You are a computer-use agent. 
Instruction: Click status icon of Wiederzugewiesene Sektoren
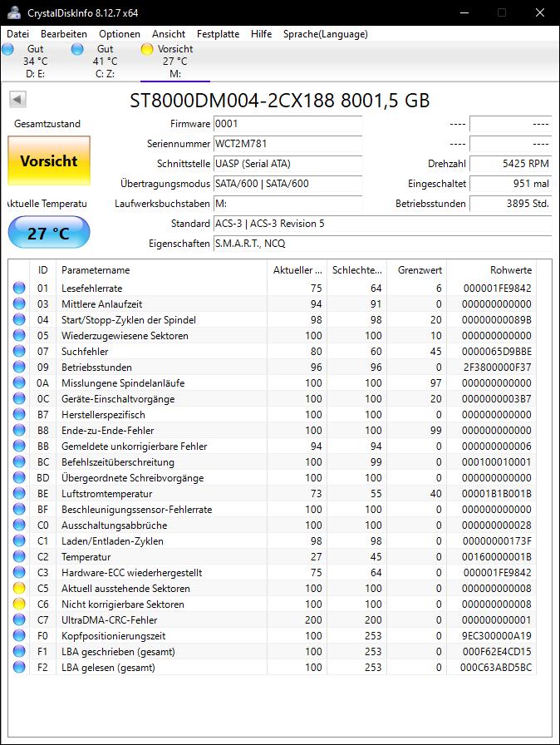[x=19, y=335]
